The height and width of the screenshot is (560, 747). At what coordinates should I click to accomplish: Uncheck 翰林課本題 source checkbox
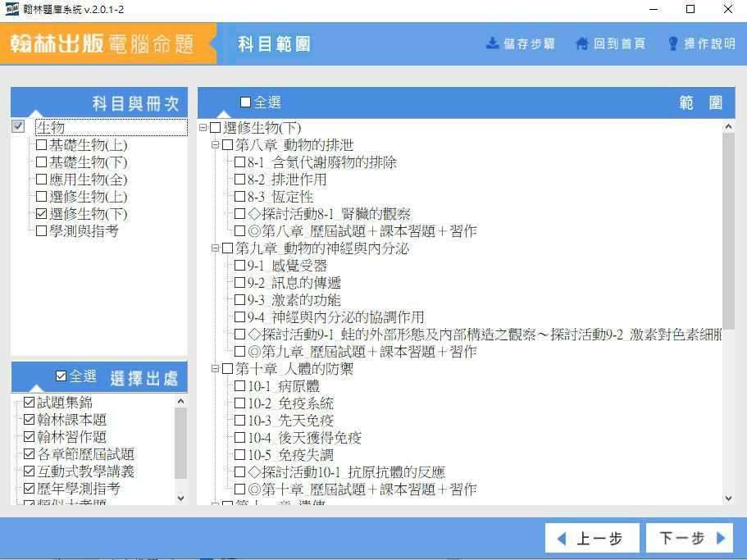29,420
